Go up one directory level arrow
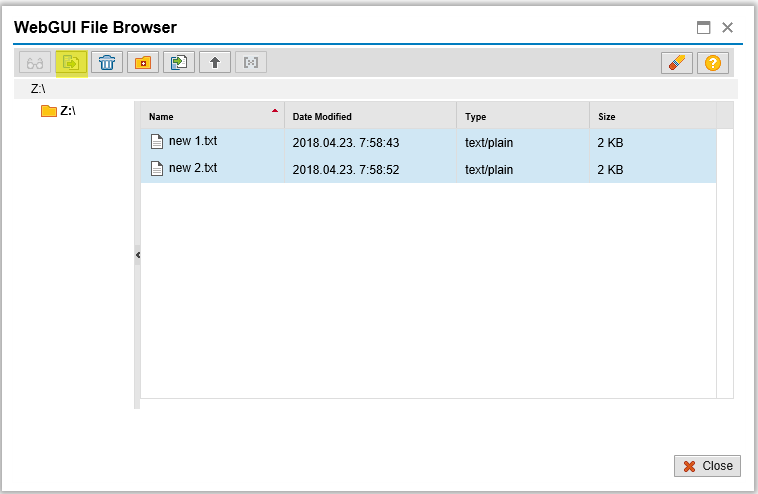The width and height of the screenshot is (758, 494). [215, 63]
